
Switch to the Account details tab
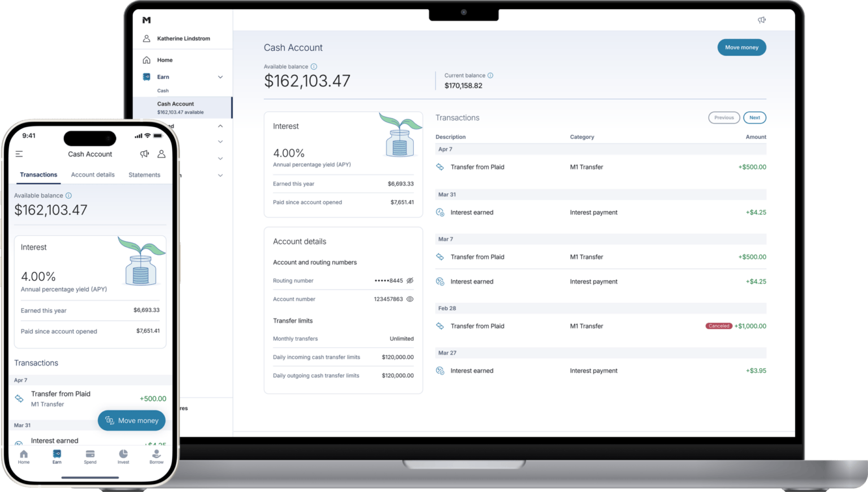tap(93, 175)
